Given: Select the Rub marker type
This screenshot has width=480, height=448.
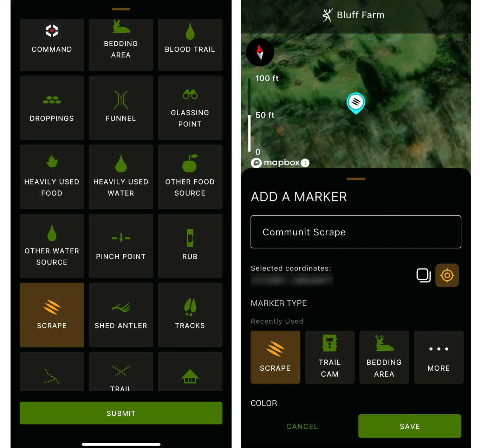Looking at the screenshot, I should (190, 246).
